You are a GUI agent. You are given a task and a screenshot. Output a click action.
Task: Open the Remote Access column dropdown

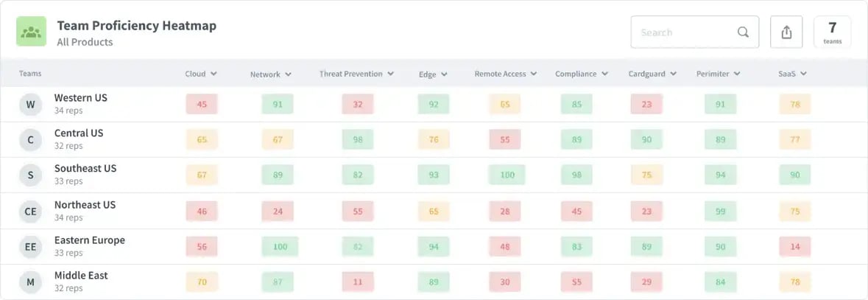coord(533,74)
